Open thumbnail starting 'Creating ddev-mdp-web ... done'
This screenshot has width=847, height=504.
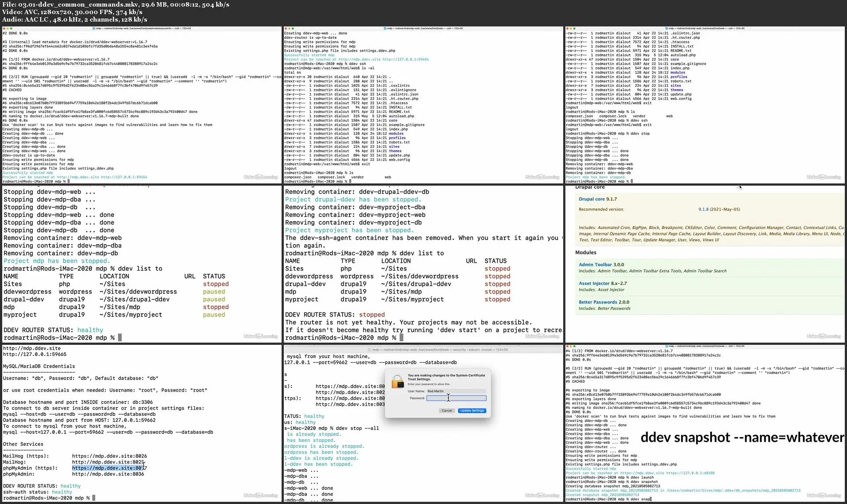[423, 105]
